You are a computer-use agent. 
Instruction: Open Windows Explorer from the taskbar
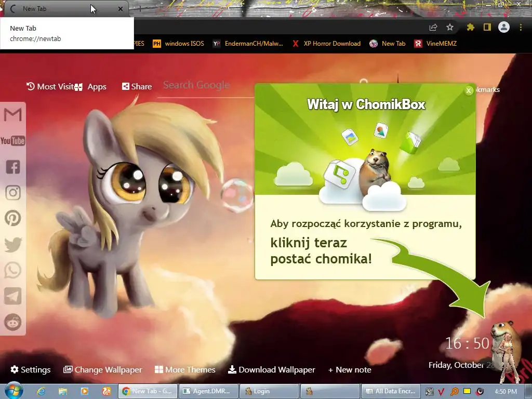(x=63, y=391)
